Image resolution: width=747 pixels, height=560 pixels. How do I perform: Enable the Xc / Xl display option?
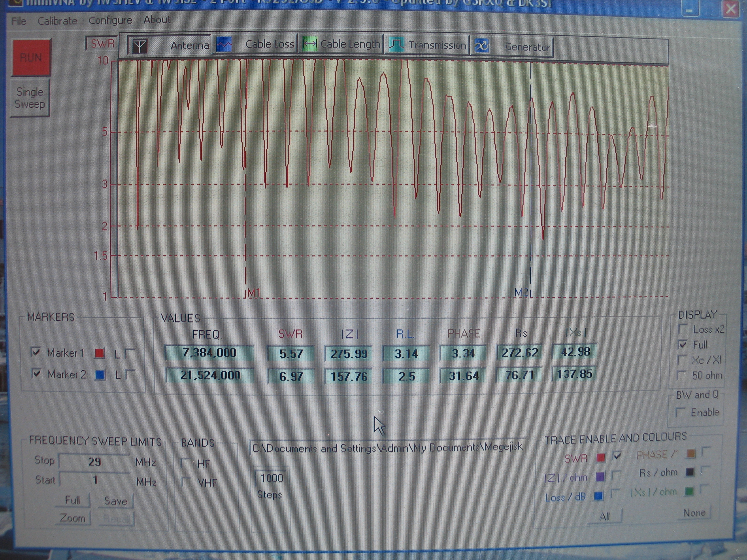click(682, 360)
